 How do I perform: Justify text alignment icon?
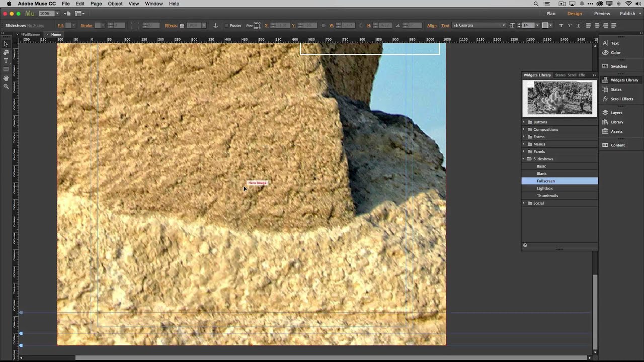click(614, 25)
